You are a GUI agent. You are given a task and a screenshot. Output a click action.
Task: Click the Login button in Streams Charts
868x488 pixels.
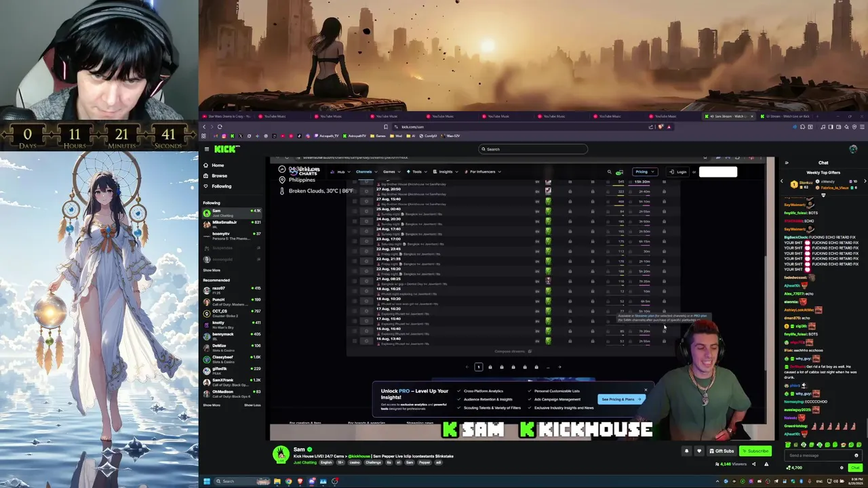tap(678, 171)
